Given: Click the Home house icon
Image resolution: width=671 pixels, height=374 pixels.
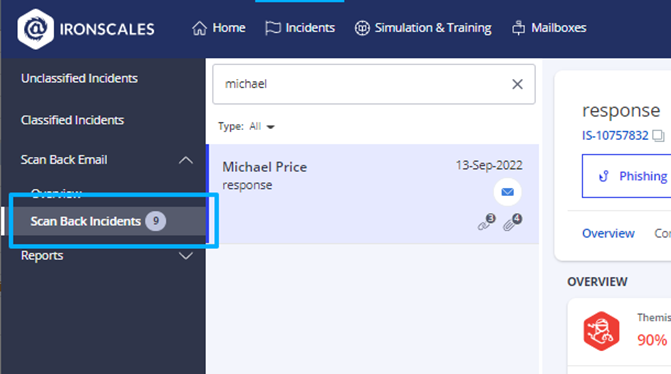Looking at the screenshot, I should pyautogui.click(x=199, y=28).
